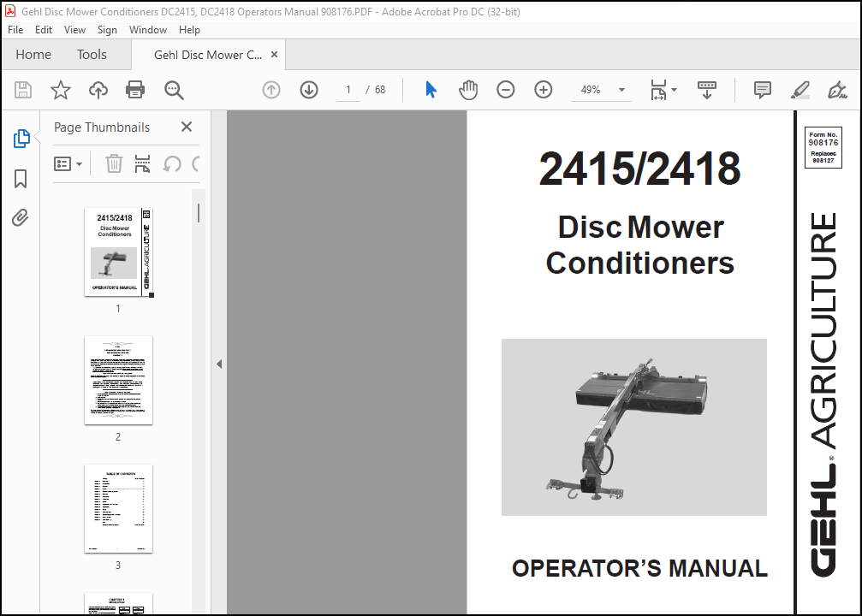Click the 49% zoom value field

click(x=591, y=90)
